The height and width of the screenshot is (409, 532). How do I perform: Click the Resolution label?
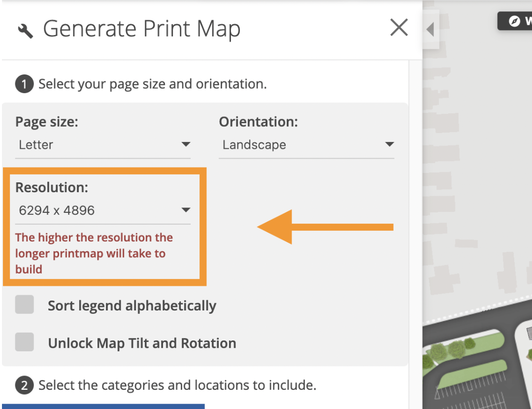pos(52,187)
